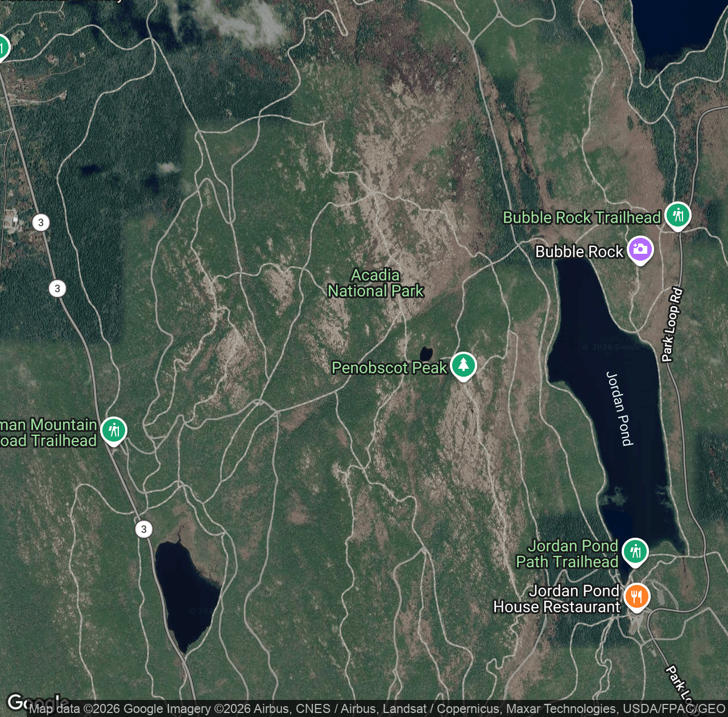Image resolution: width=728 pixels, height=717 pixels.
Task: Select the white "Bubble Rock" place label
Action: pos(580,252)
